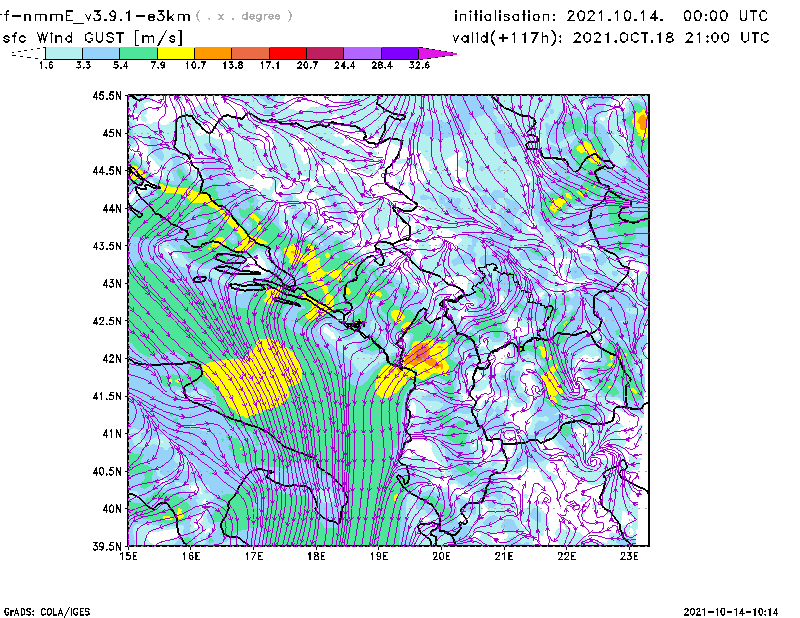
Task: Click the '15E' longitude label
Action: pyautogui.click(x=128, y=556)
